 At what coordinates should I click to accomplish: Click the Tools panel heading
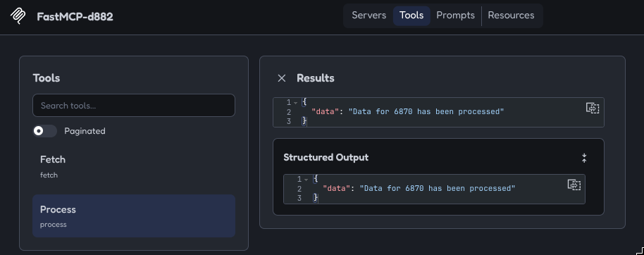pos(47,78)
